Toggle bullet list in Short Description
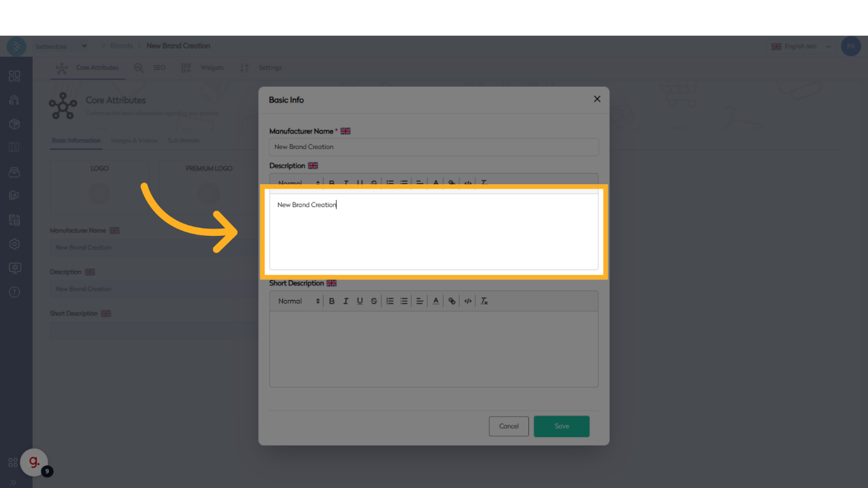 click(404, 301)
